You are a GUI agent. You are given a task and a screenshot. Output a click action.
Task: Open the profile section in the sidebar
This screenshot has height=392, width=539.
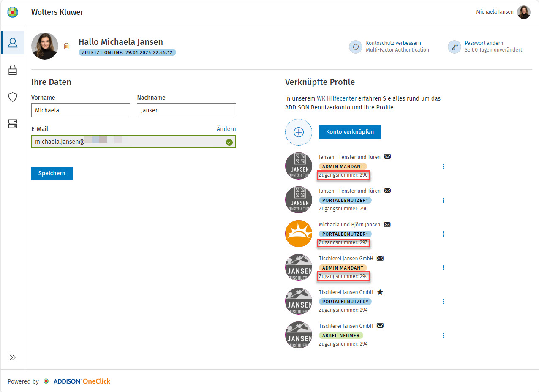click(13, 43)
